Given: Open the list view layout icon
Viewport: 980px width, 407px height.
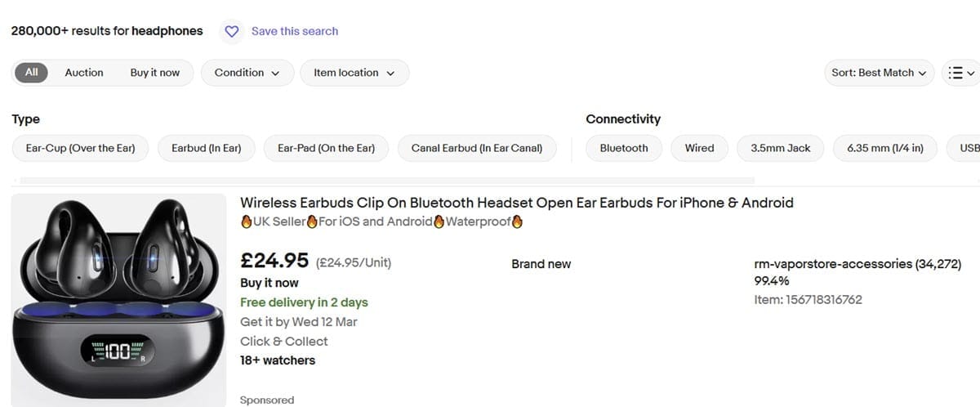Looking at the screenshot, I should [960, 73].
